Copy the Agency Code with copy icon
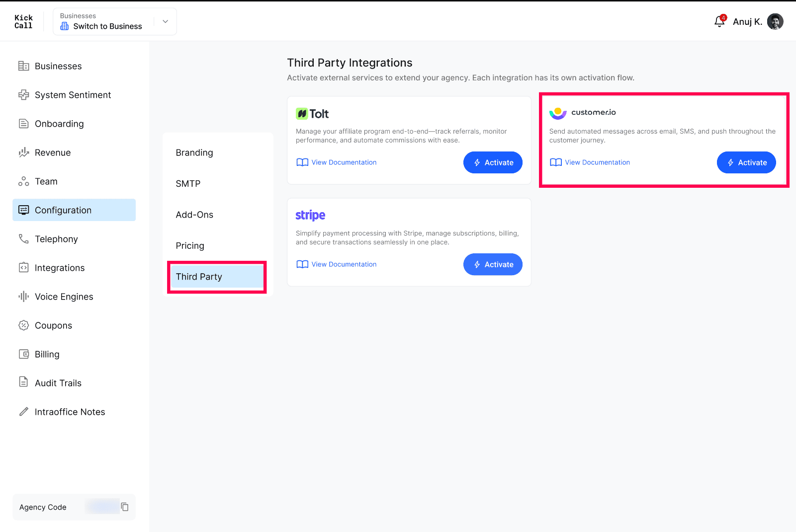The image size is (796, 532). 125,507
